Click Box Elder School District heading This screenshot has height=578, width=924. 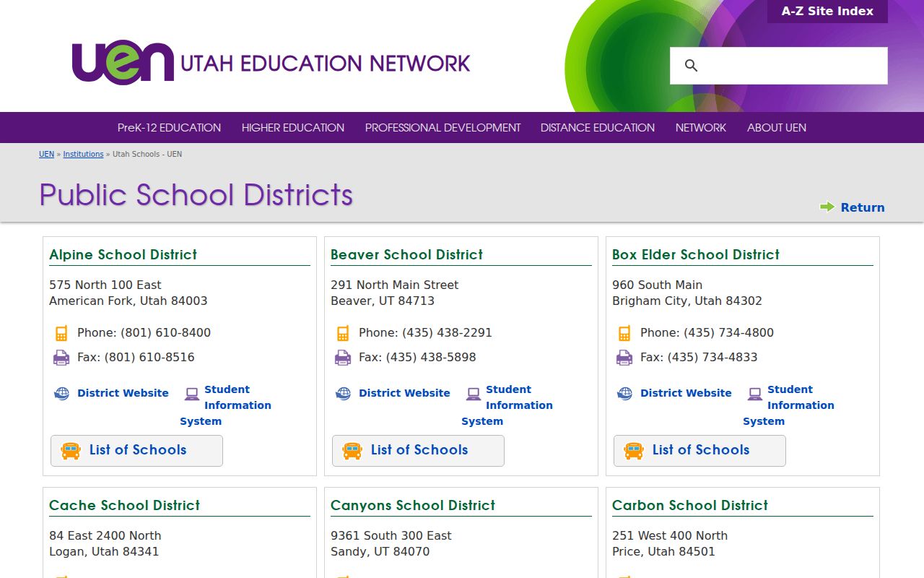coord(696,254)
